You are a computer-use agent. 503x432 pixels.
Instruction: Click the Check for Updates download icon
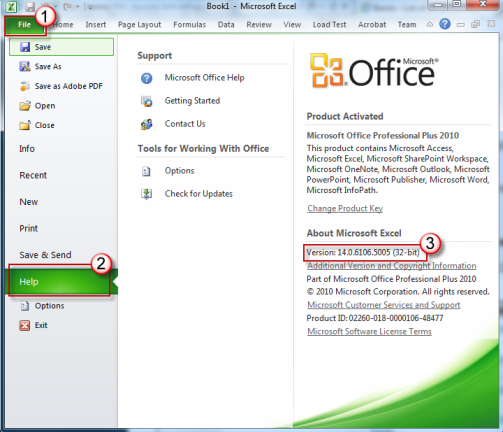point(146,194)
